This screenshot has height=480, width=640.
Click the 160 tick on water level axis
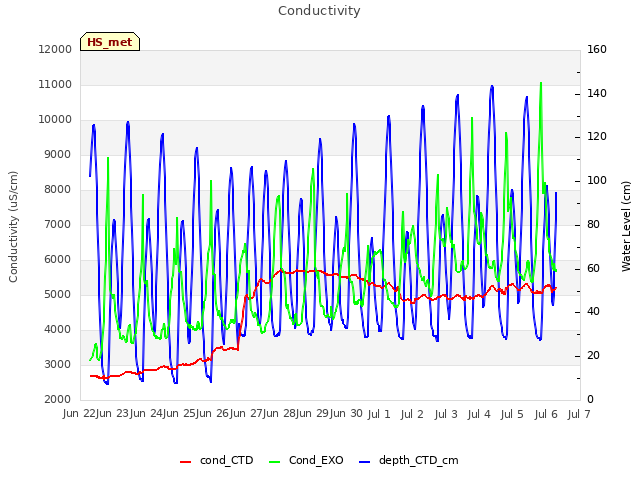click(597, 49)
